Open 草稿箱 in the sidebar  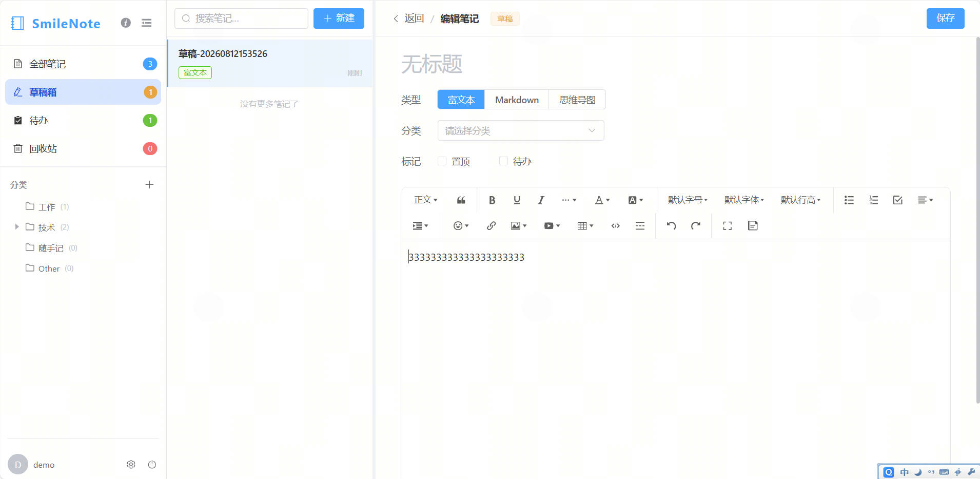coord(83,92)
